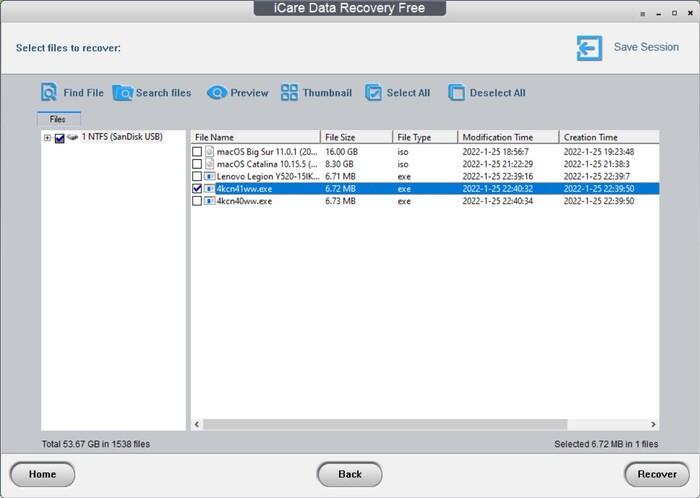Check the macOS Catalina 10.15.5 checkbox

click(197, 164)
